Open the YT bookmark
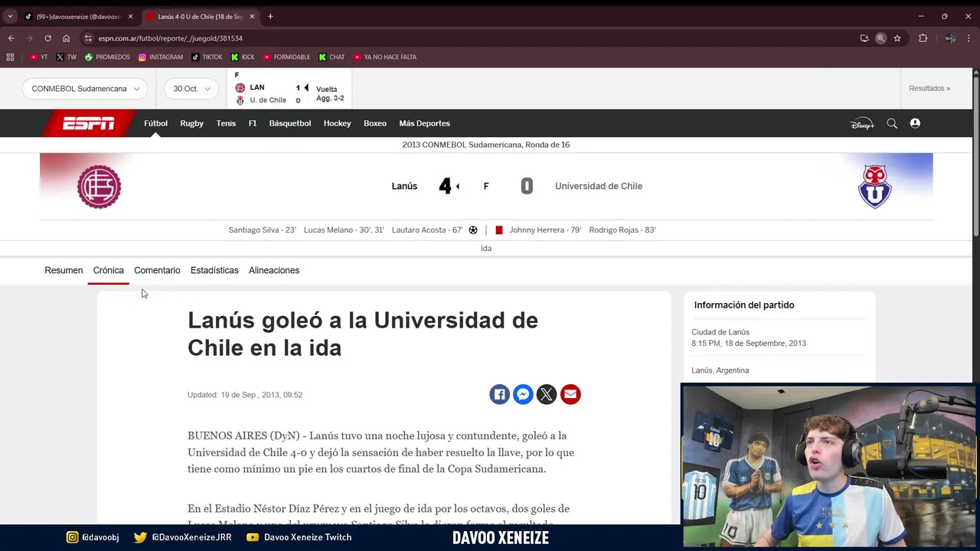 click(x=38, y=57)
